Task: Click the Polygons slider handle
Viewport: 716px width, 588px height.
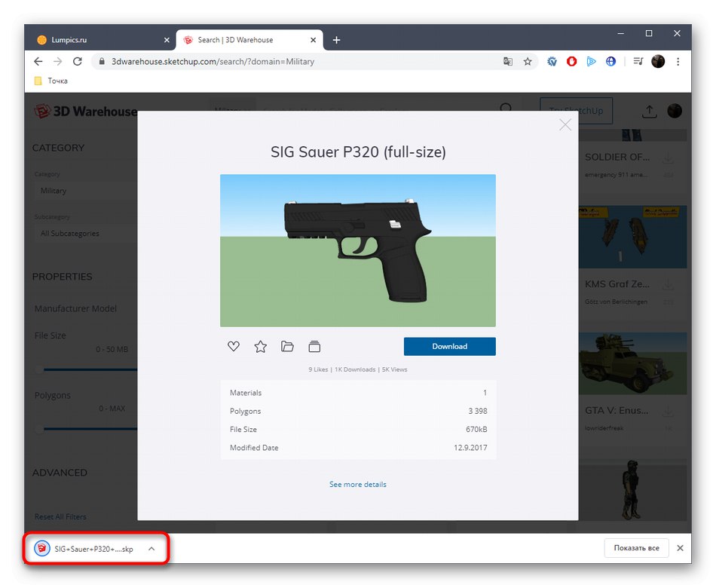Action: [40, 429]
